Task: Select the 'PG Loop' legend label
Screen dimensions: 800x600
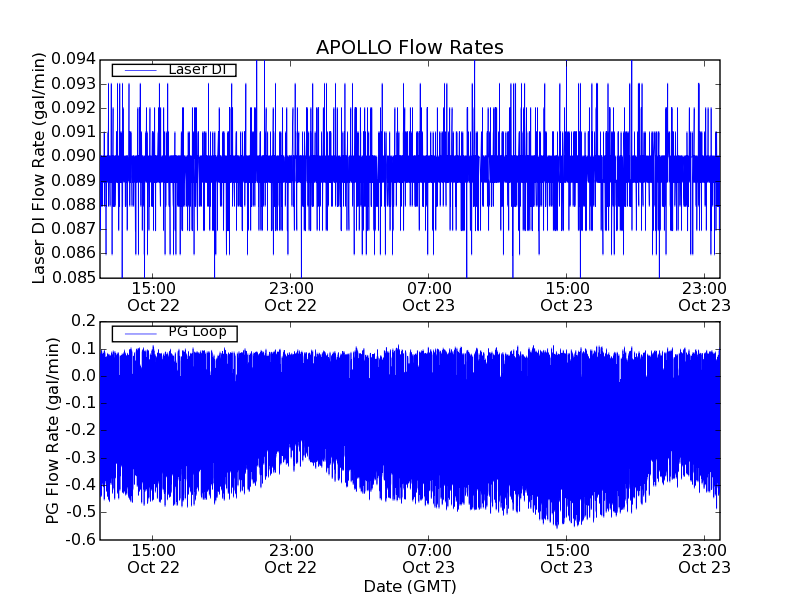Action: pos(197,332)
